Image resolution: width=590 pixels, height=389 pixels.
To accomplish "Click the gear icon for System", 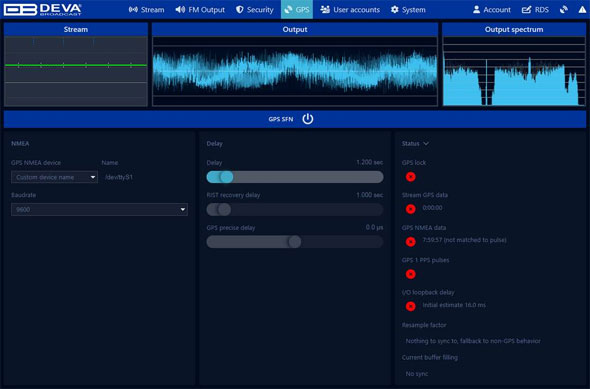I will pyautogui.click(x=394, y=9).
